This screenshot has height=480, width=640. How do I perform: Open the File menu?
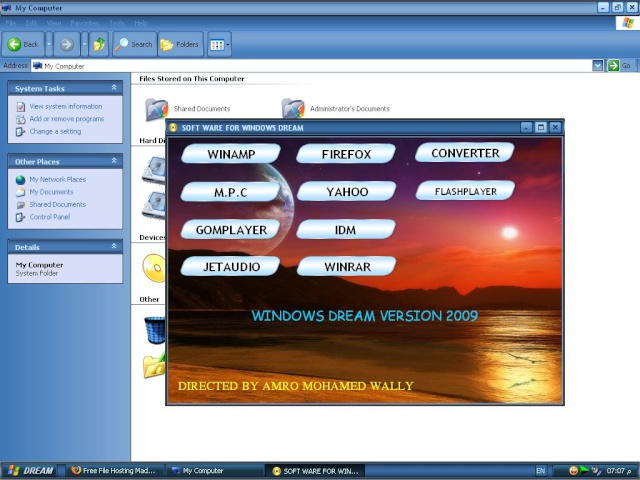[x=11, y=23]
